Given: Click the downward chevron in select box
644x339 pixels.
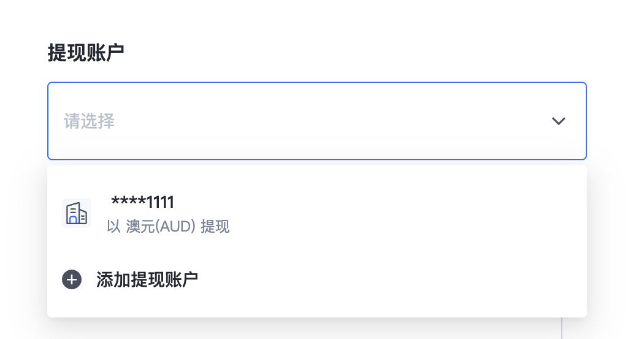Looking at the screenshot, I should [x=558, y=121].
